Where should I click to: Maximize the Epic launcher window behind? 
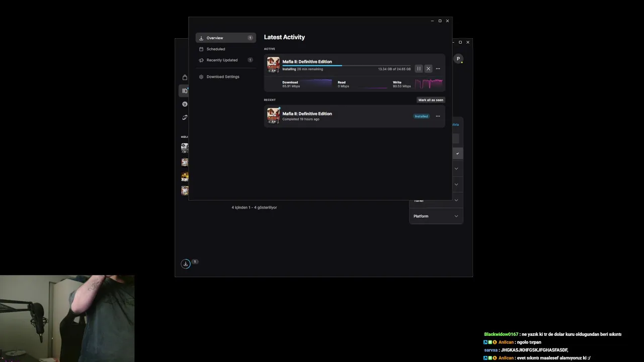point(460,42)
